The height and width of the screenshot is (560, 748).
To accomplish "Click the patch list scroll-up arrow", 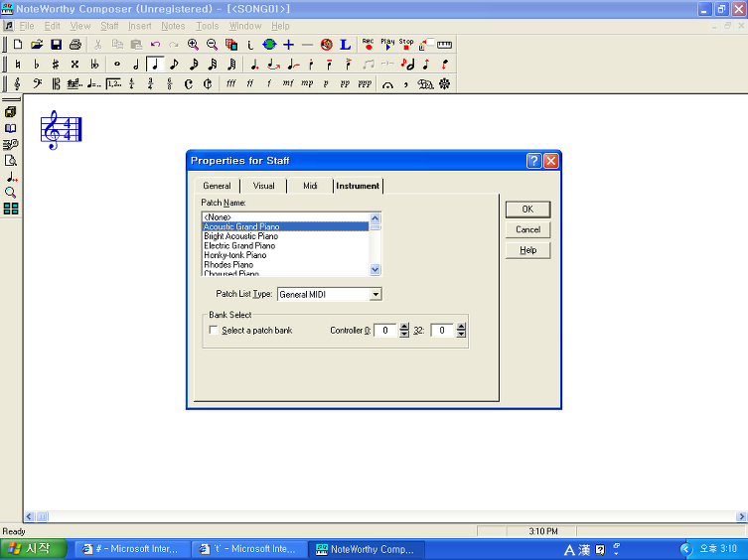I will tap(374, 218).
